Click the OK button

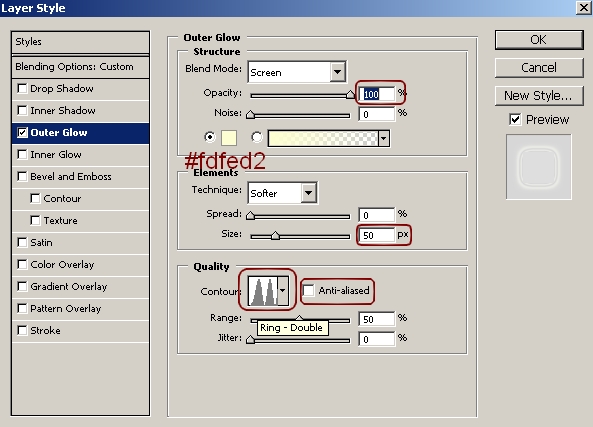coord(539,40)
